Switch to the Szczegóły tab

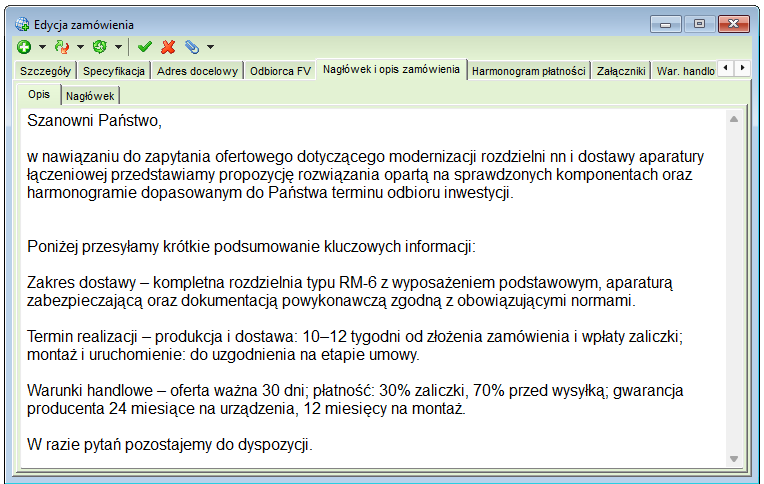pyautogui.click(x=45, y=71)
